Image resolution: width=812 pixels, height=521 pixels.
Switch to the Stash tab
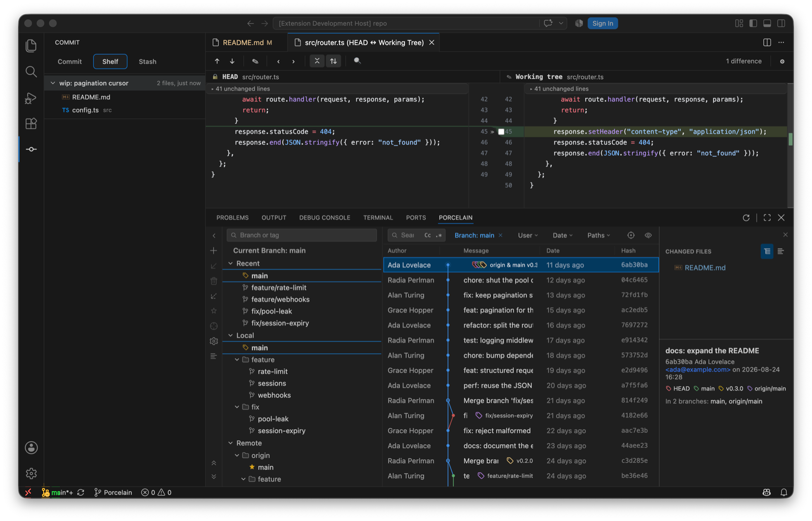[148, 61]
